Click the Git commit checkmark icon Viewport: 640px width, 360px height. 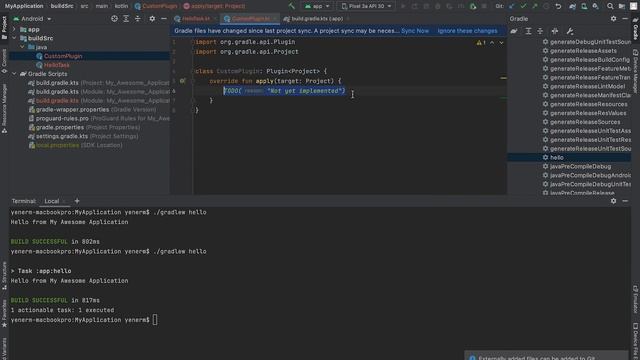[523, 6]
